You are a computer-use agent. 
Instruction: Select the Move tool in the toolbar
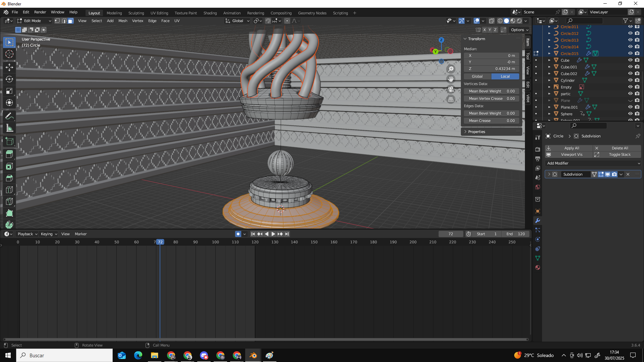9,67
